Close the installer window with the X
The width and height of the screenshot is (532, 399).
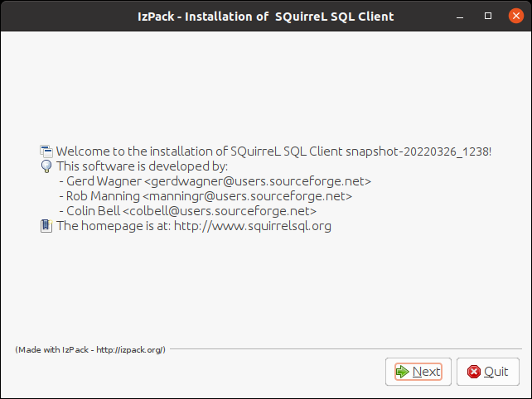pos(516,16)
